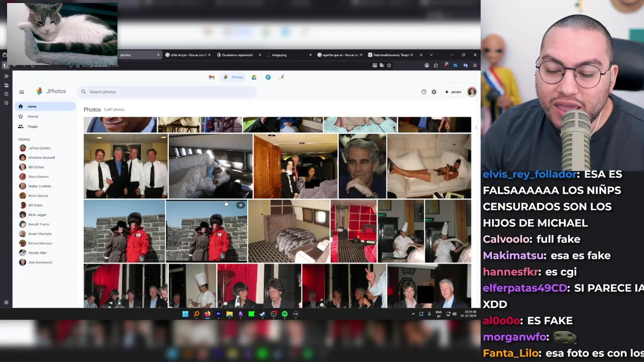The width and height of the screenshot is (644, 362).
Task: Open the browser account icon
Action: pos(427,65)
